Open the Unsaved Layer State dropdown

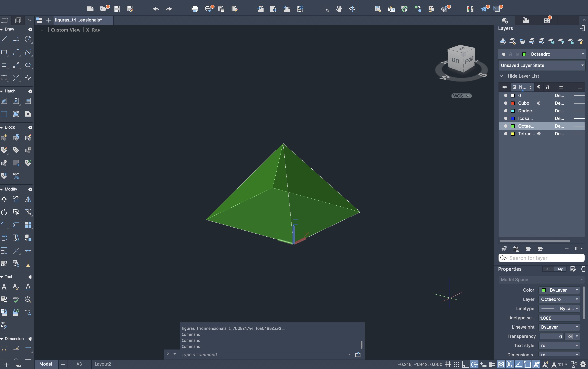coord(582,65)
